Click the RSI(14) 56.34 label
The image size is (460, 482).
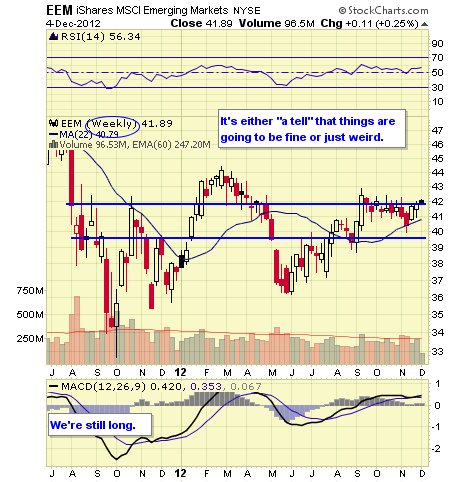point(101,36)
